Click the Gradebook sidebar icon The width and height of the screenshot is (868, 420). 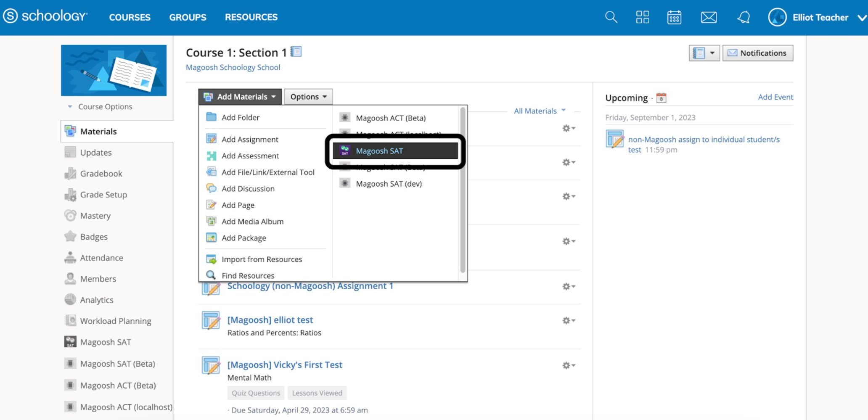[x=70, y=173]
